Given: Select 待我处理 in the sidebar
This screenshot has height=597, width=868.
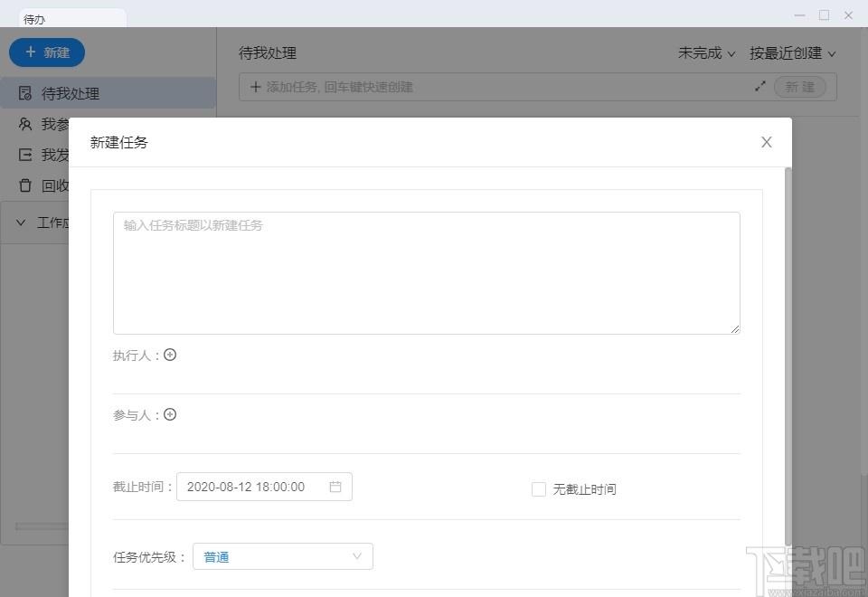Looking at the screenshot, I should (x=108, y=93).
